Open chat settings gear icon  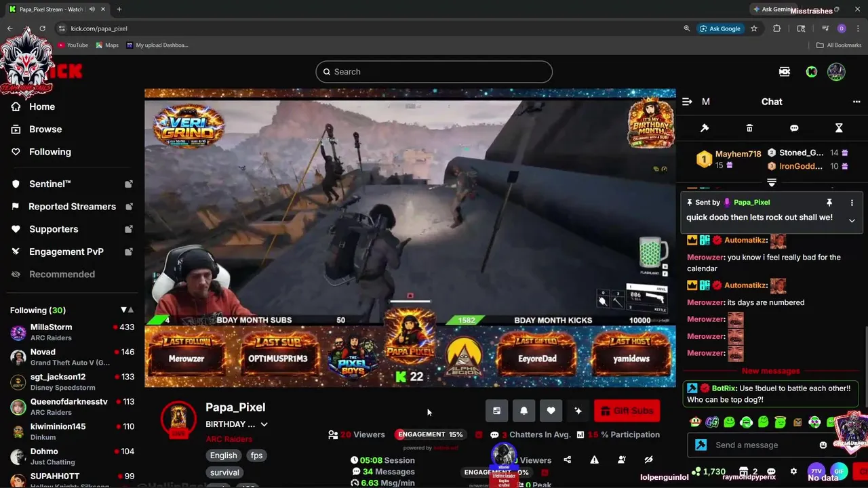click(x=793, y=471)
